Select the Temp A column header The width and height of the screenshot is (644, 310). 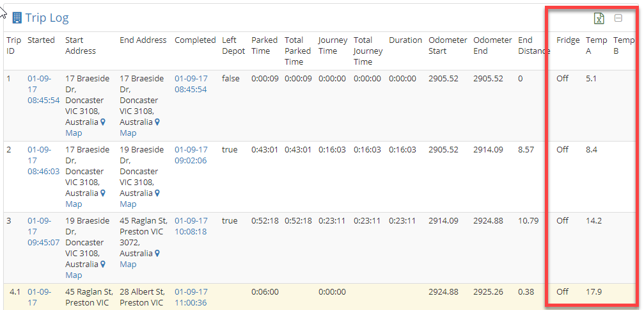click(597, 45)
